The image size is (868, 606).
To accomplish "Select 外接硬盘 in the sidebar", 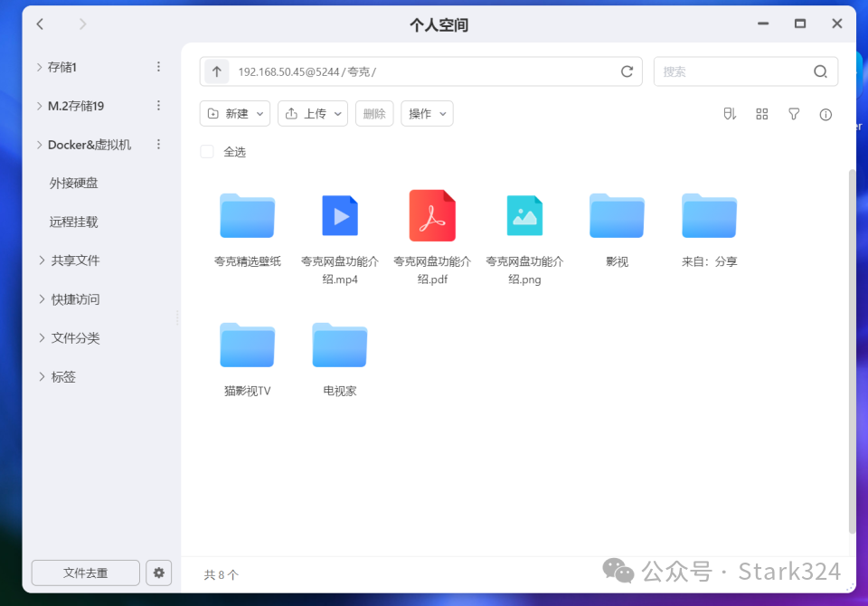I will (73, 183).
